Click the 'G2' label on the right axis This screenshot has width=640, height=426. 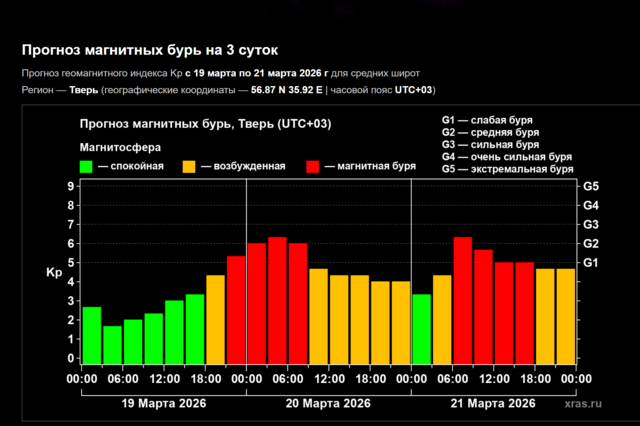pyautogui.click(x=591, y=244)
